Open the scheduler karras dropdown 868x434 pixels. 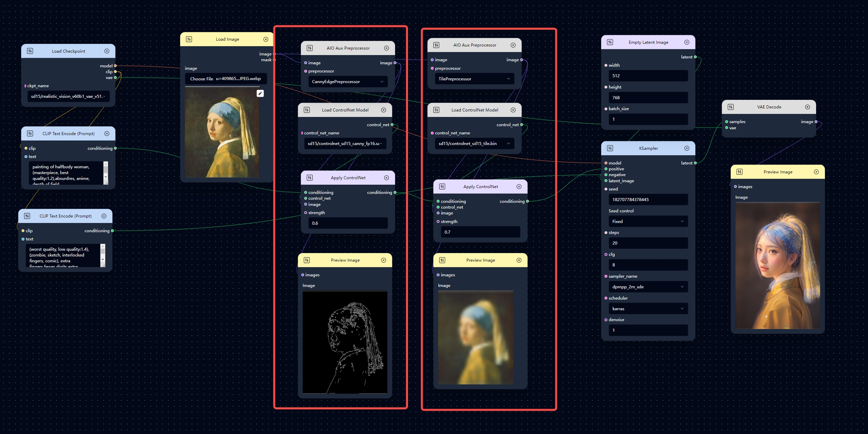[648, 308]
